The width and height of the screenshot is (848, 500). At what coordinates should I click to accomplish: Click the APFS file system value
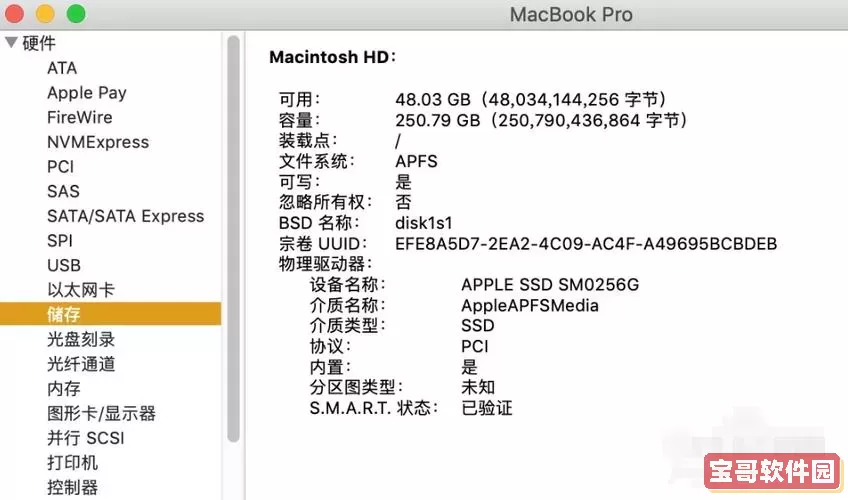point(416,161)
